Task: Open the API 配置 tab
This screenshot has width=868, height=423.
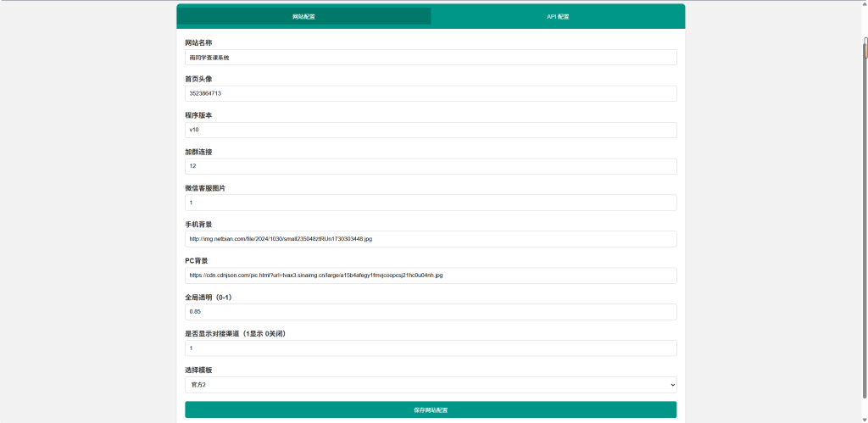Action: (x=557, y=16)
